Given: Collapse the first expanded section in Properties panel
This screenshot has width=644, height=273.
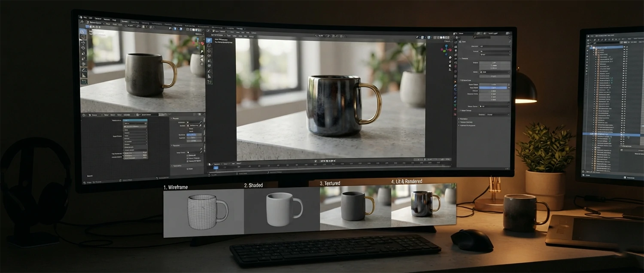Looking at the screenshot, I should click(460, 58).
